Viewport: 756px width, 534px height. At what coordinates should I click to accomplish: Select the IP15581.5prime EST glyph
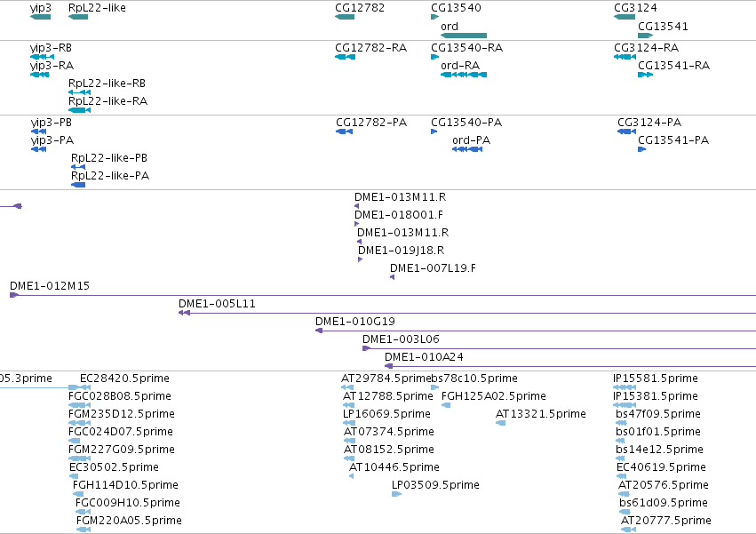coord(625,387)
